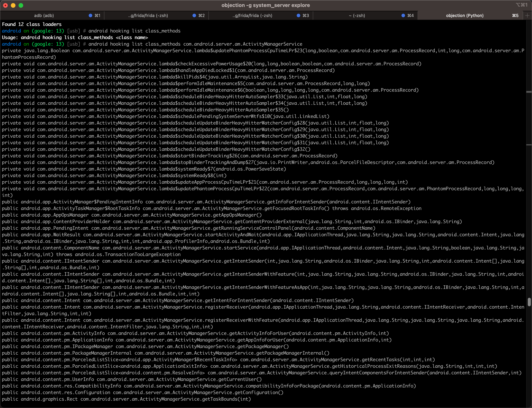Click the getContentProviderExternal method line
This screenshot has width=532, height=408.
click(232, 221)
